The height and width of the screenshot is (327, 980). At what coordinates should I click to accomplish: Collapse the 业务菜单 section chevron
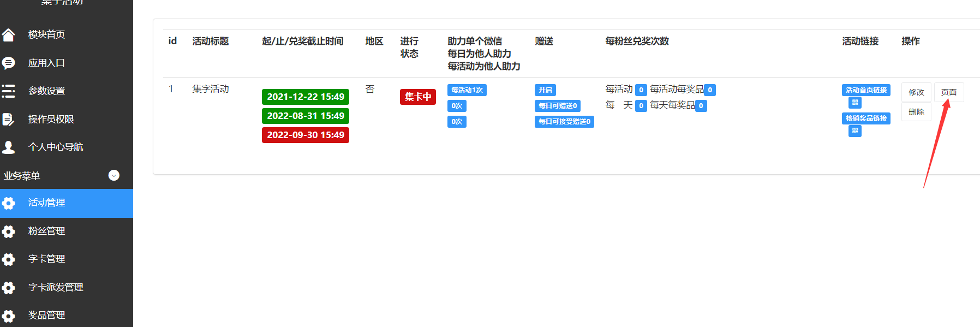tap(113, 175)
